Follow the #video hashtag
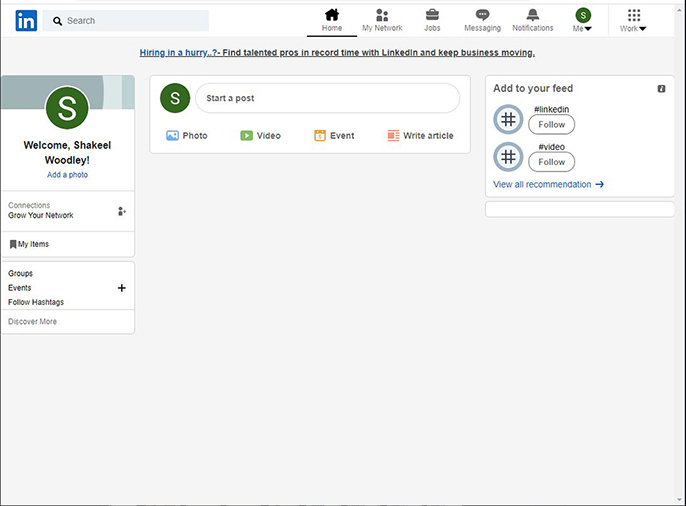Image resolution: width=686 pixels, height=506 pixels. click(x=552, y=162)
